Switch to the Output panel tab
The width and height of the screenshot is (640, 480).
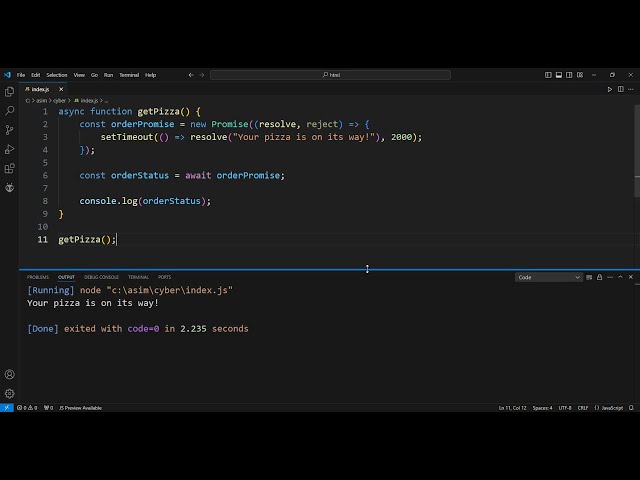coord(66,277)
